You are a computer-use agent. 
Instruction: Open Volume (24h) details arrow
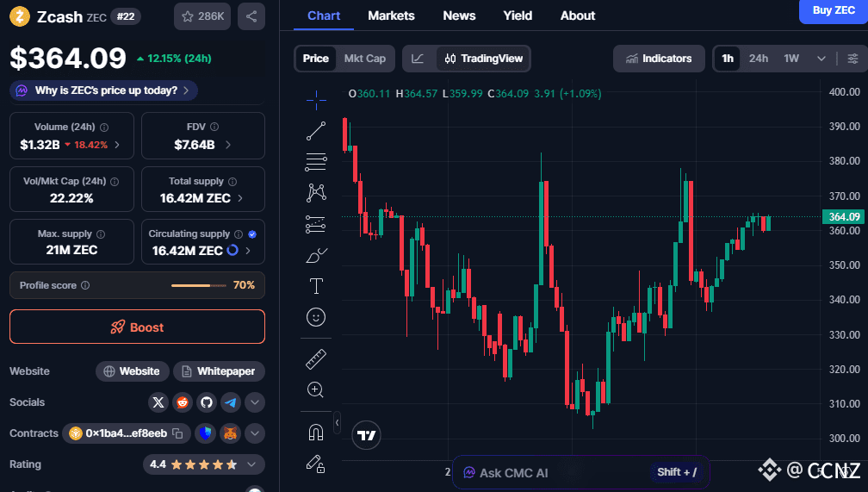[x=117, y=145]
